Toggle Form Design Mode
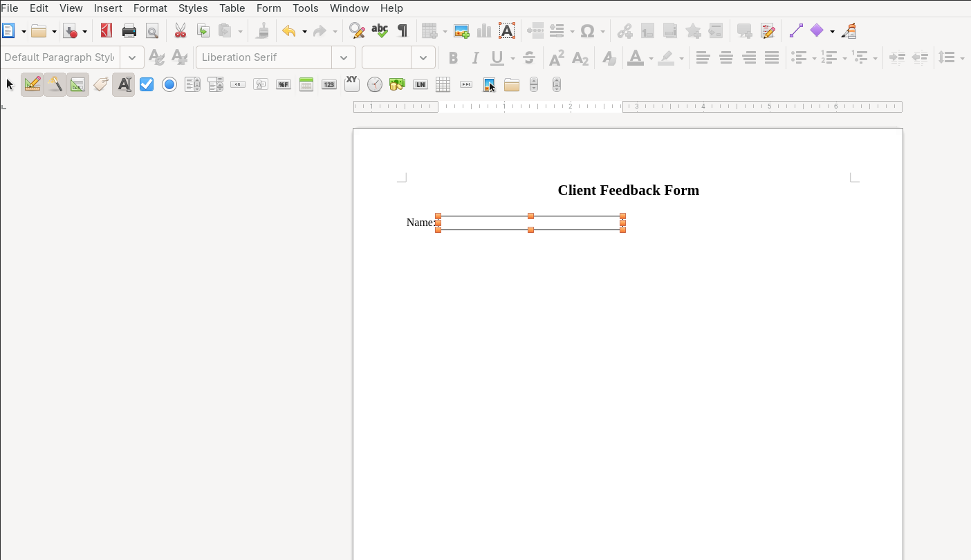Image resolution: width=971 pixels, height=560 pixels. click(x=33, y=84)
